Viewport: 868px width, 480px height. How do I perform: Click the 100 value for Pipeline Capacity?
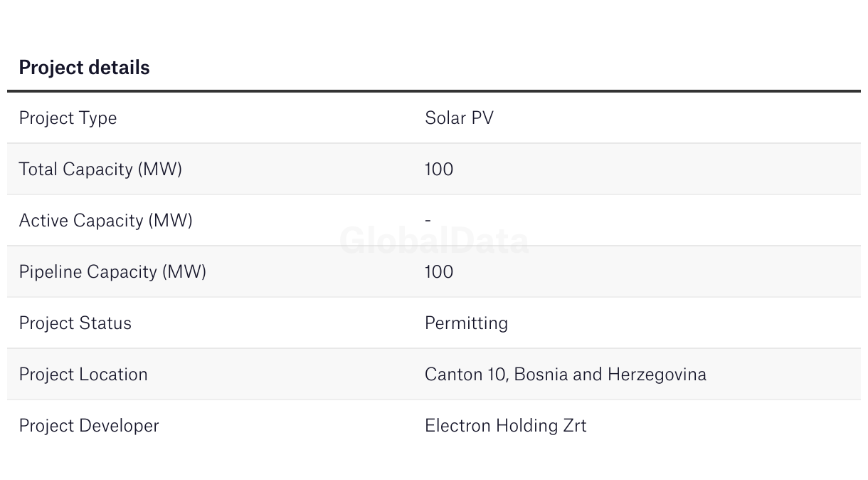pos(439,272)
